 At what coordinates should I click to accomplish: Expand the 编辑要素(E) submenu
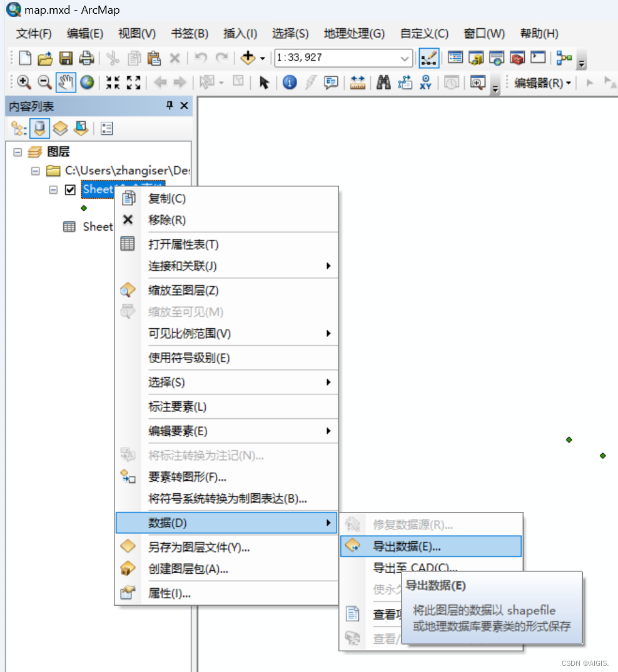328,431
